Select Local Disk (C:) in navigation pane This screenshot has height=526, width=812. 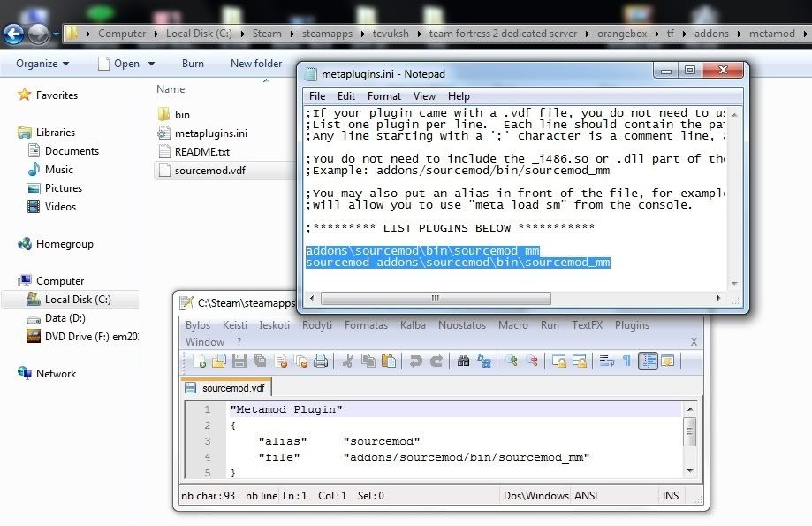click(78, 300)
